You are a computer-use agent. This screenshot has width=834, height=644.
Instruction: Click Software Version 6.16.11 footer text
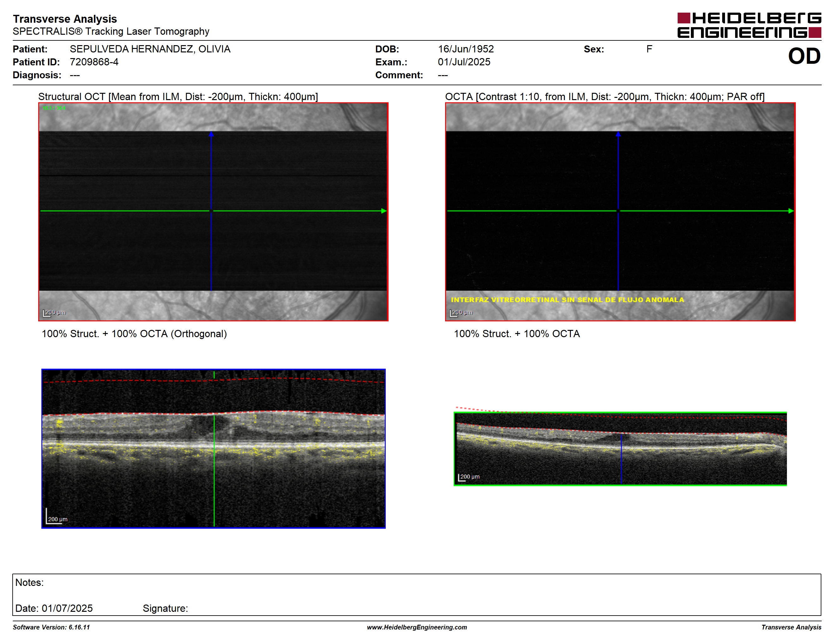[51, 627]
